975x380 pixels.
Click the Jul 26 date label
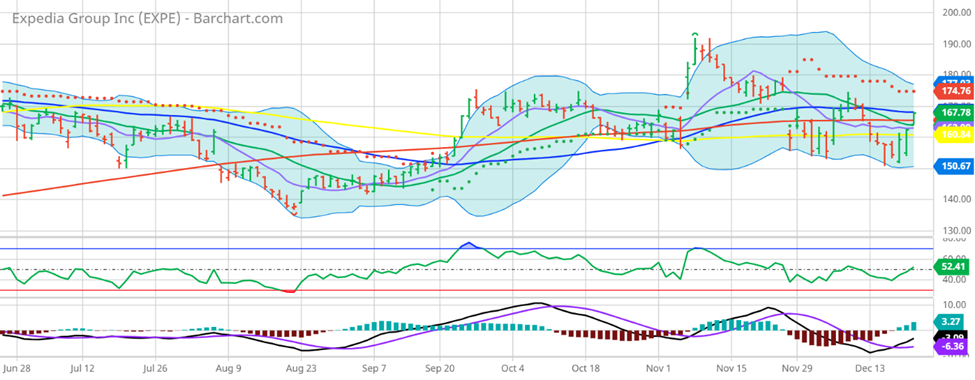pos(156,368)
